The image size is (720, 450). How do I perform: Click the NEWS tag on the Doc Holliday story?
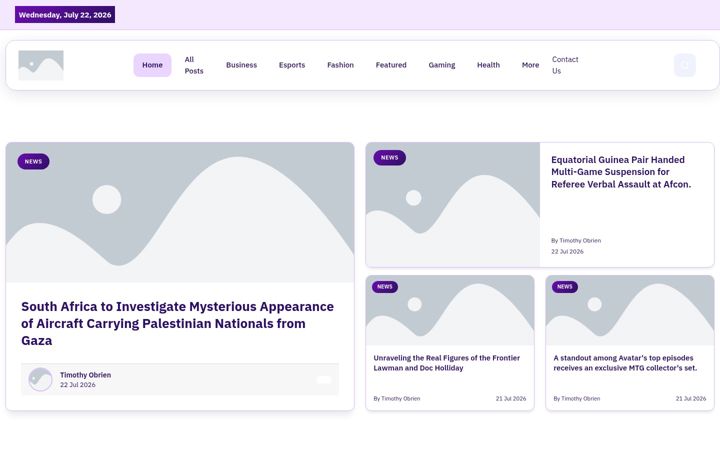pyautogui.click(x=385, y=287)
